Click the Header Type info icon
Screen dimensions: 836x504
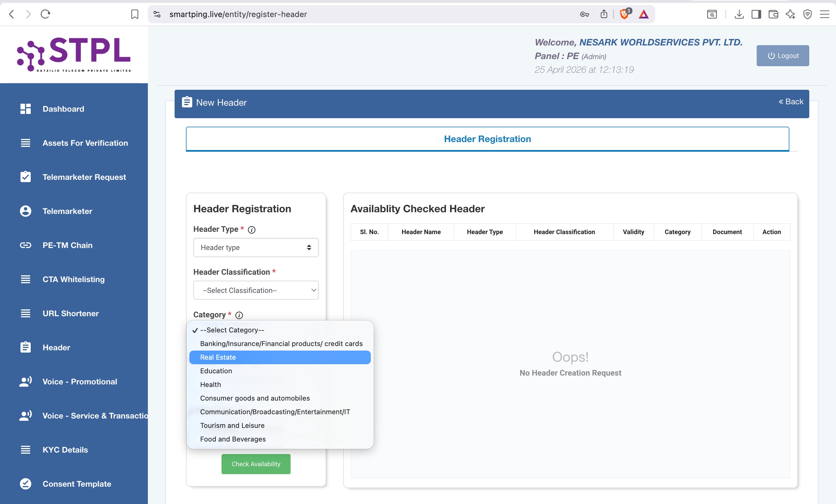251,230
